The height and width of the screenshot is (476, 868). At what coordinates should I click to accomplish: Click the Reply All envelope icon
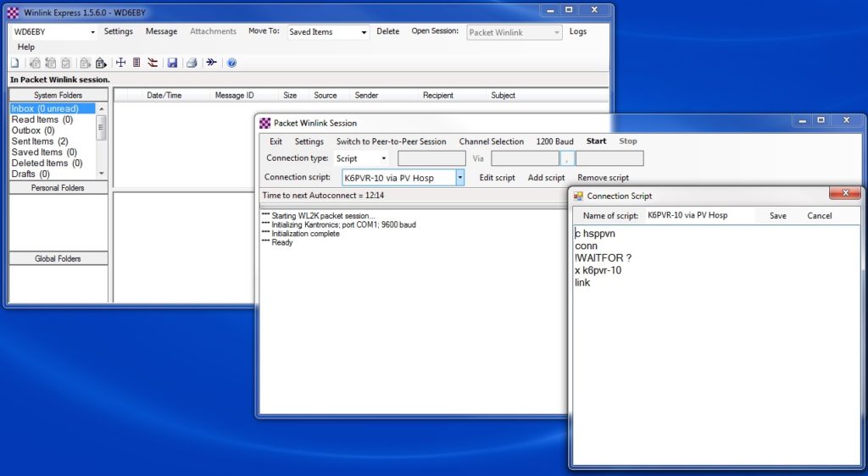tap(50, 63)
